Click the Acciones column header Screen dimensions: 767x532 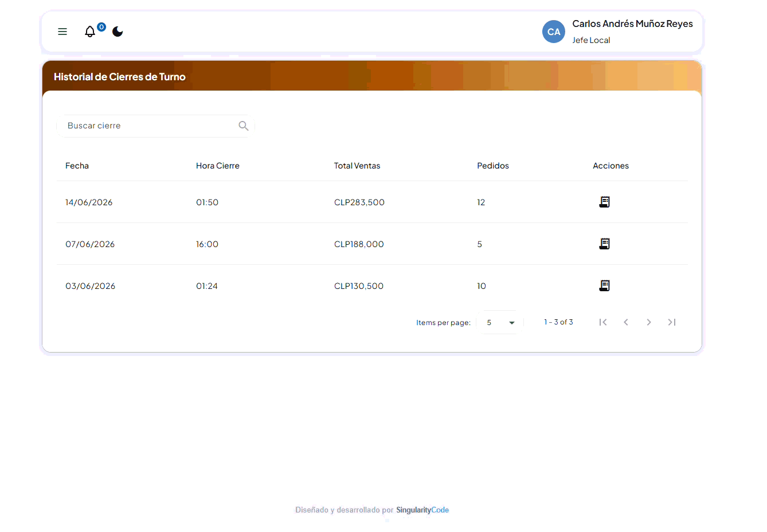[611, 166]
